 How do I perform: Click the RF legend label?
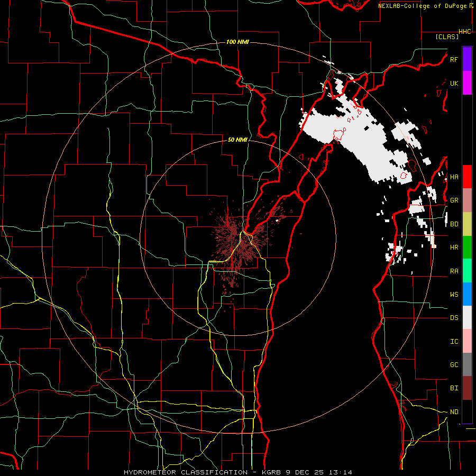(x=454, y=59)
